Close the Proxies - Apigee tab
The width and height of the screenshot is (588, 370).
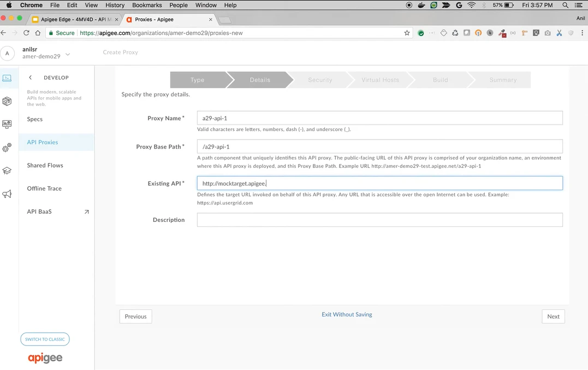210,20
